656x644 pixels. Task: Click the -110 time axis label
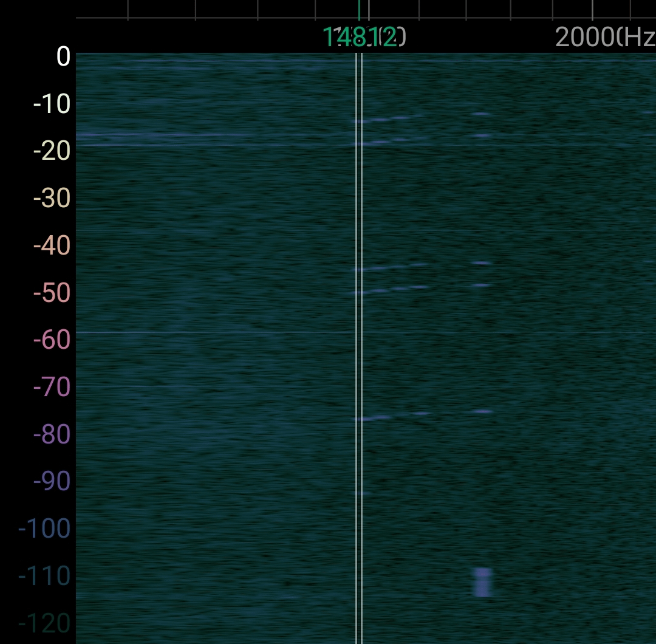coord(44,576)
